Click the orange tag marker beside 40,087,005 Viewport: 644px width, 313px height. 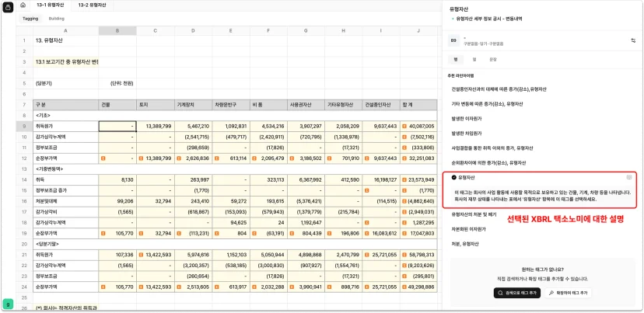pos(405,126)
